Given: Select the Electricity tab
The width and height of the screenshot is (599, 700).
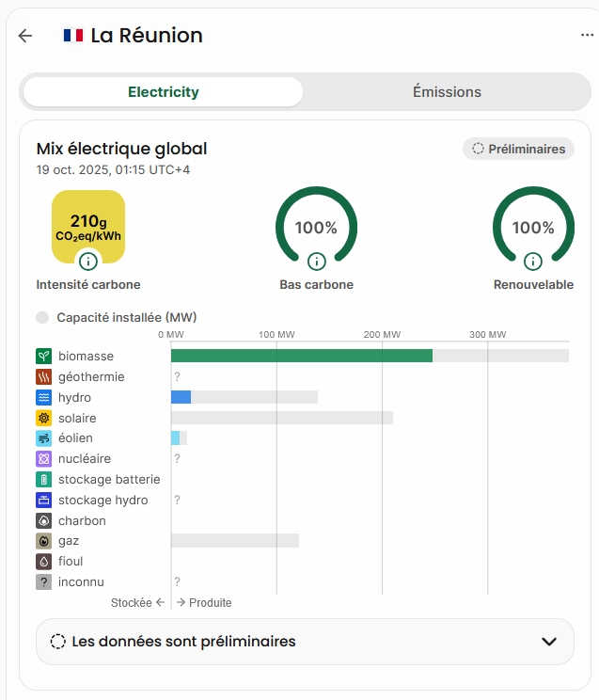Looking at the screenshot, I should (x=164, y=92).
